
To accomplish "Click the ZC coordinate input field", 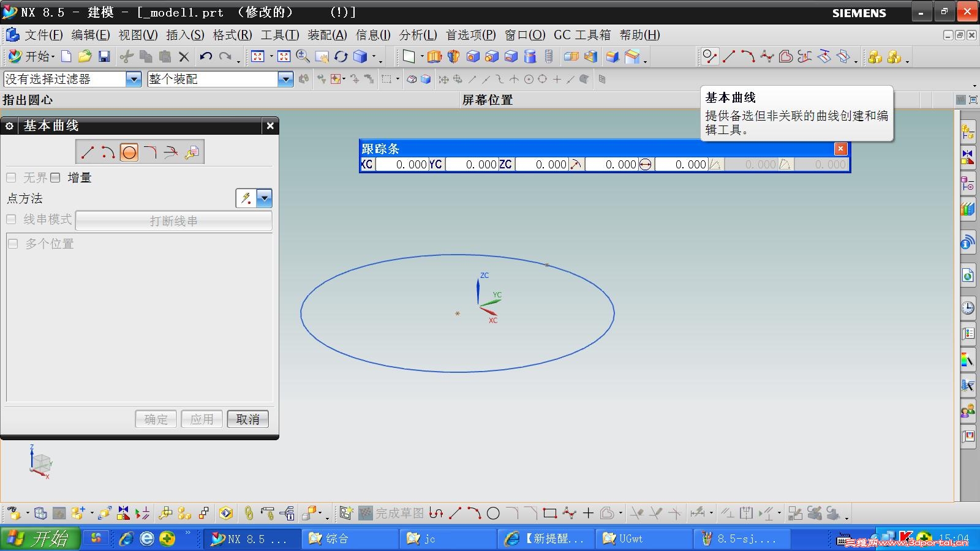I will tap(541, 164).
